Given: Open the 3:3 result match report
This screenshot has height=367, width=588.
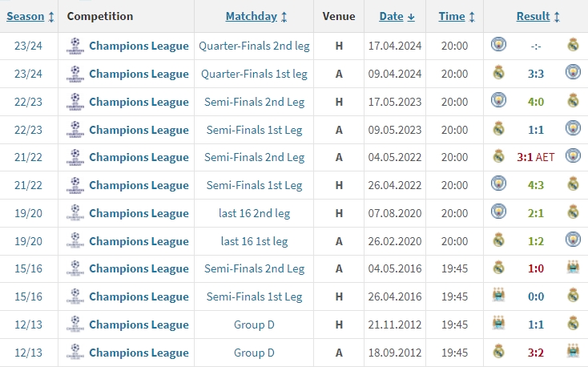Looking at the screenshot, I should point(535,74).
